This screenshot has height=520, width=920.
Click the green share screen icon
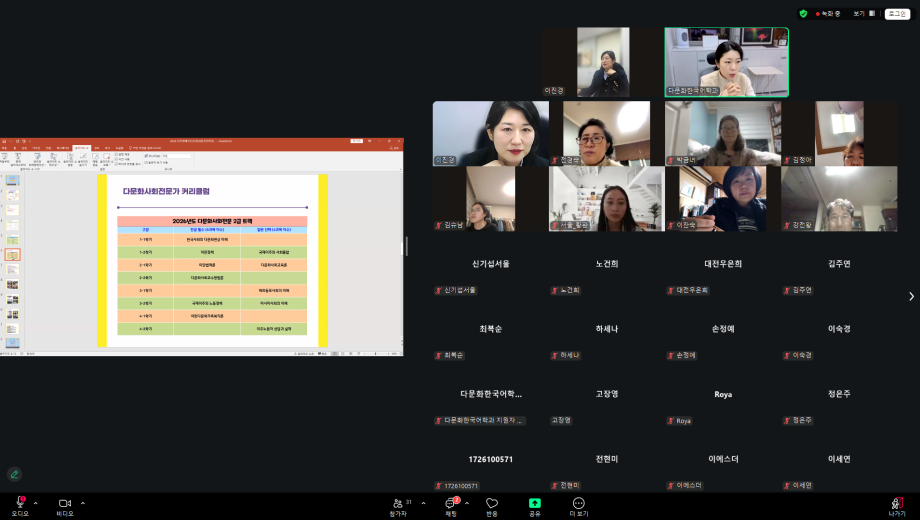[x=535, y=503]
